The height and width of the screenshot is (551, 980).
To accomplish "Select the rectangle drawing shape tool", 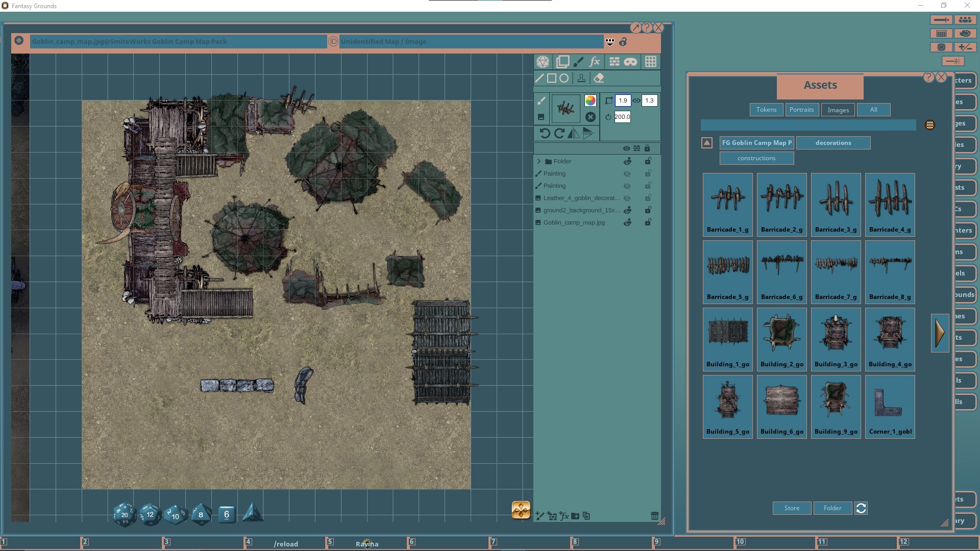I will tap(552, 78).
